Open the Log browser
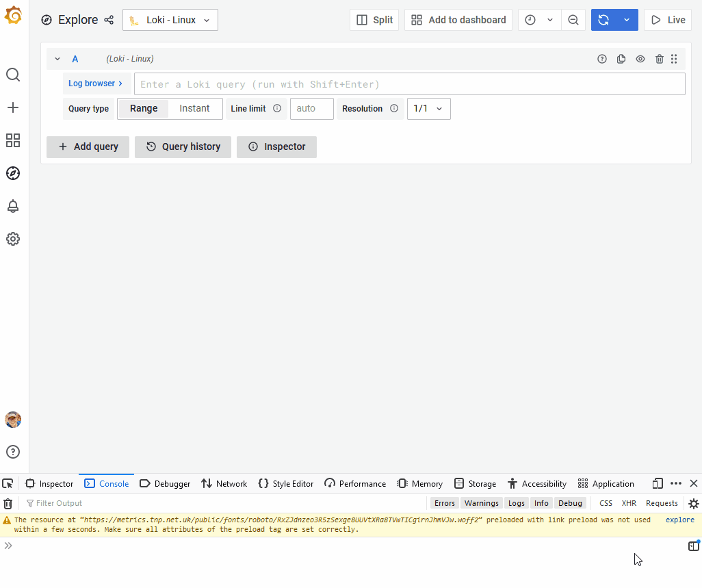The height and width of the screenshot is (588, 702). tap(95, 84)
